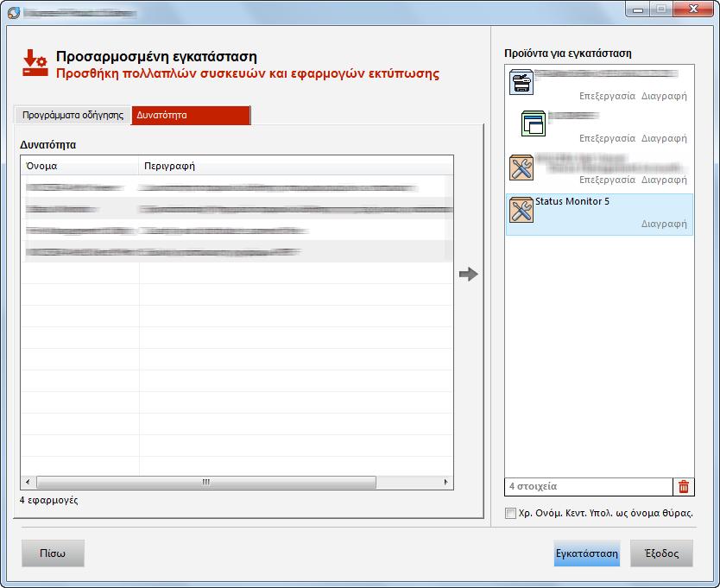Click Διαγραφή for the green window application entry
Screen dimensions: 720x588
[x=664, y=138]
